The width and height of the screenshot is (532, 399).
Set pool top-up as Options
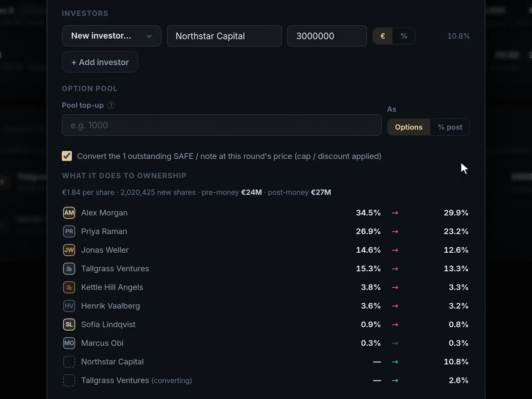point(409,127)
